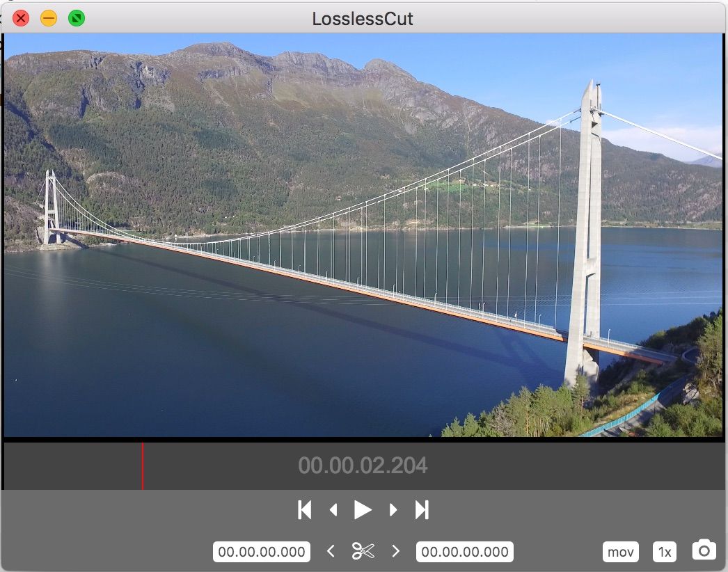Jump to the start of the video

tap(303, 509)
